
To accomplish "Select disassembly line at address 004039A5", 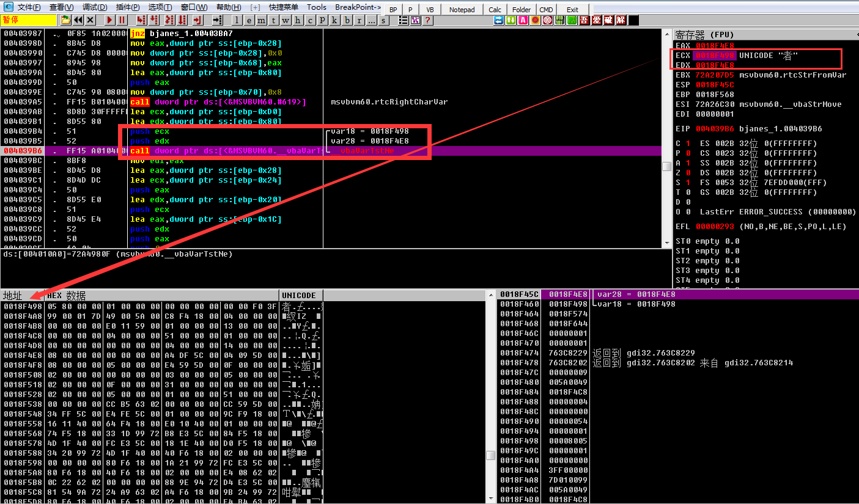I will 330,102.
